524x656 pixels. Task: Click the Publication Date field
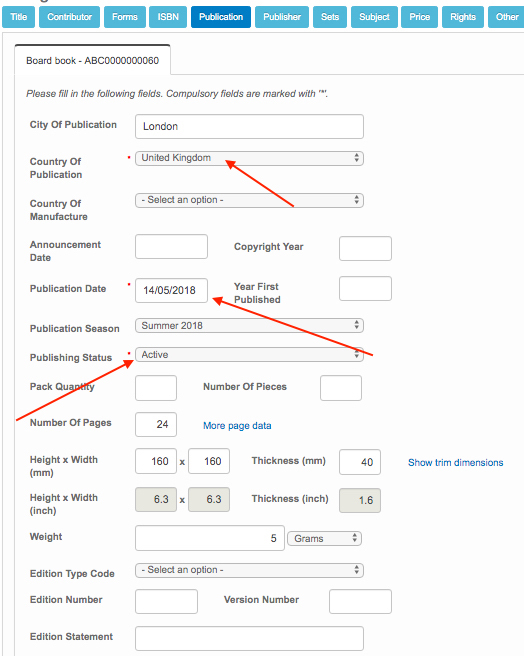click(171, 290)
